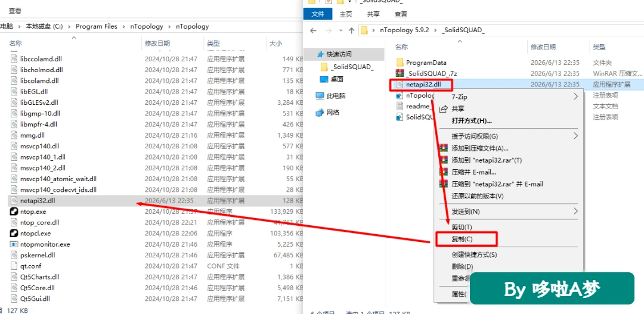The width and height of the screenshot is (644, 314).
Task: Select msvcp140_atomic_wait.dll in file list
Action: 58,179
